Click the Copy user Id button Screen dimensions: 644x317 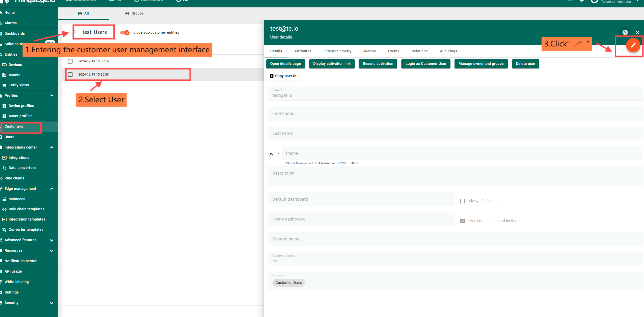pos(283,76)
